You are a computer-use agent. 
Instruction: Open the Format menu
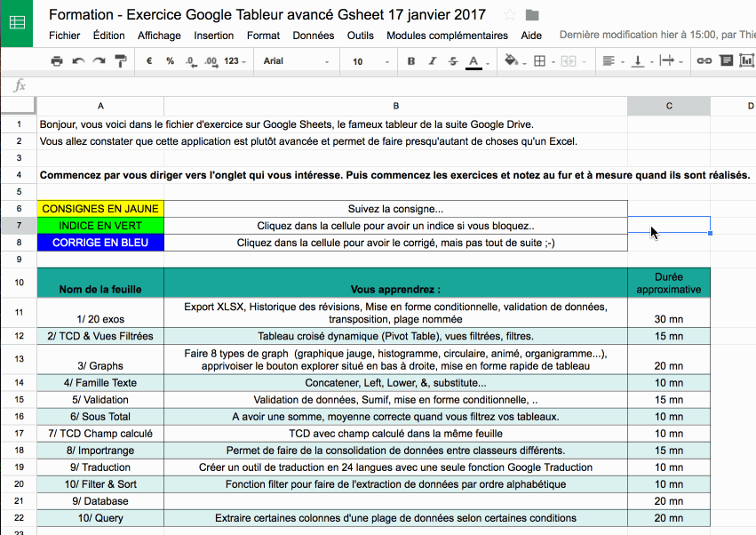pos(263,36)
